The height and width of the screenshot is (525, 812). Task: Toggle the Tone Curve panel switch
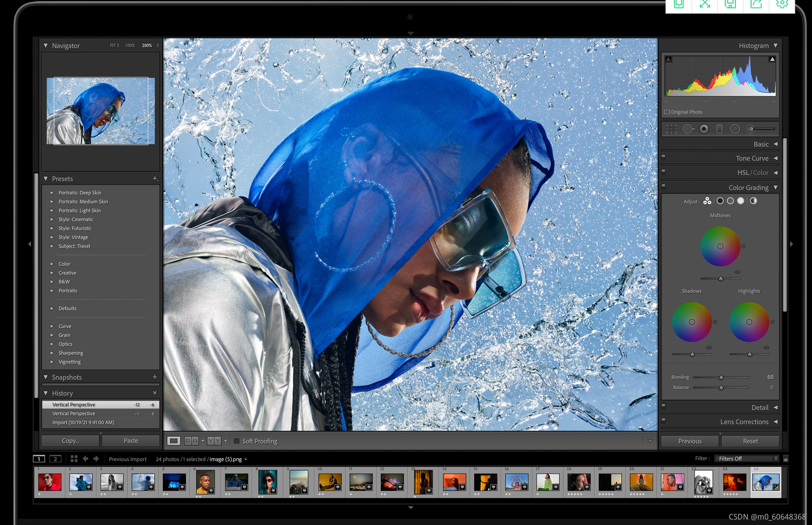coord(664,157)
